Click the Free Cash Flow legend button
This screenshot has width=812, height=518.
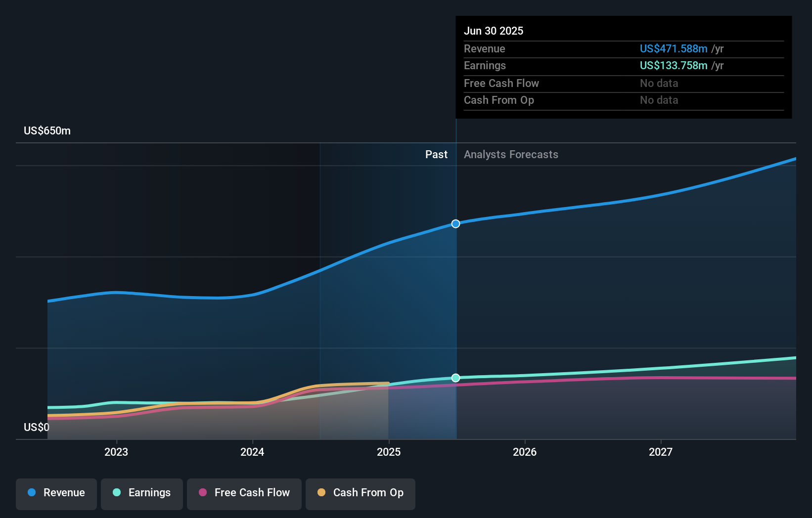coord(244,493)
